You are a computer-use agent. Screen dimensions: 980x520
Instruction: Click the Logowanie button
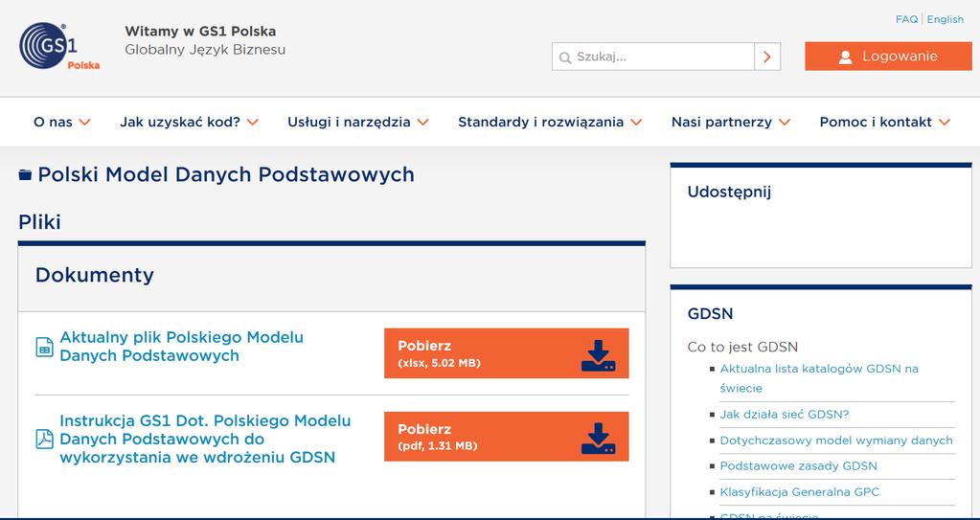click(888, 57)
